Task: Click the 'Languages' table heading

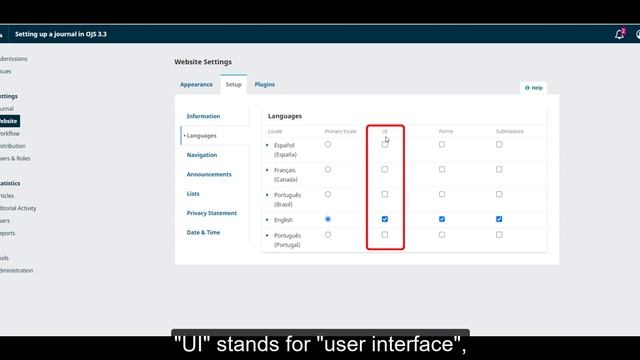Action: coord(285,116)
